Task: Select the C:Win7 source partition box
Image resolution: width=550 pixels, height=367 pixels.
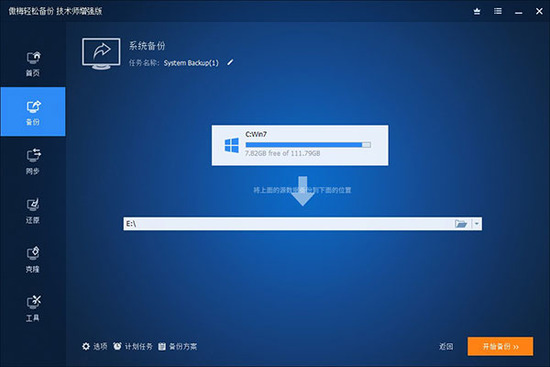Action: [300, 145]
